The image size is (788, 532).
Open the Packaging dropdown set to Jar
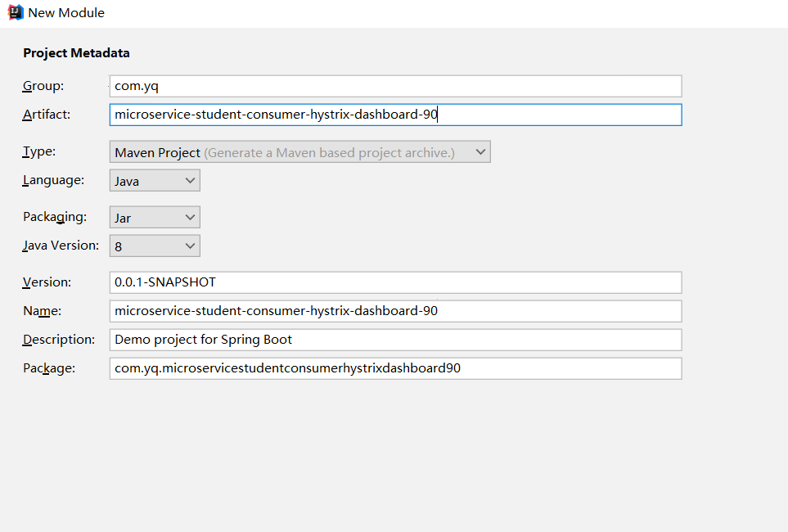click(155, 217)
